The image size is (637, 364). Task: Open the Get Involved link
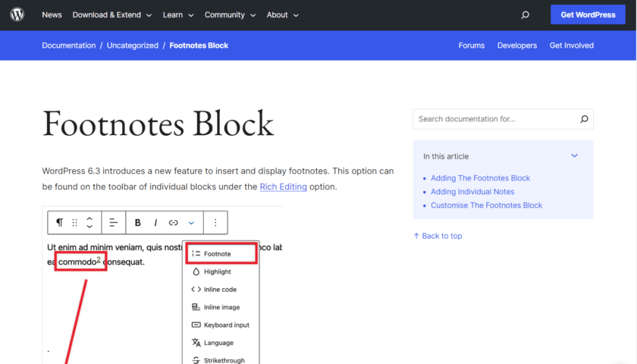point(572,45)
